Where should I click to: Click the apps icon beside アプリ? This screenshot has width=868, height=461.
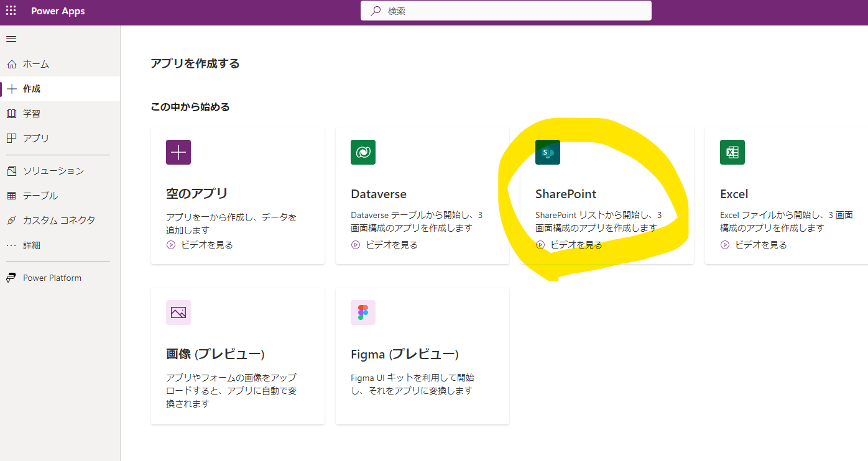[11, 139]
